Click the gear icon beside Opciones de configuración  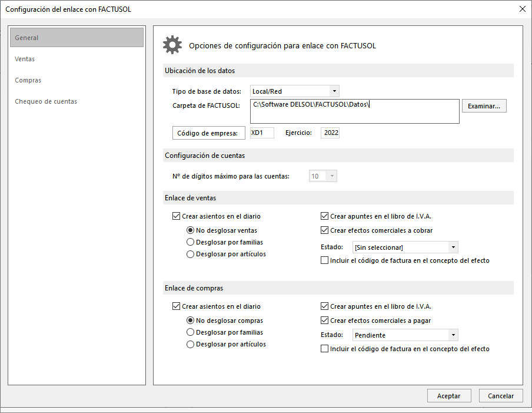172,45
